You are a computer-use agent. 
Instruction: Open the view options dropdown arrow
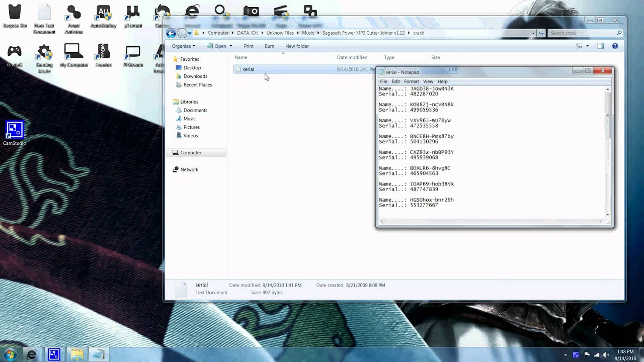point(587,46)
